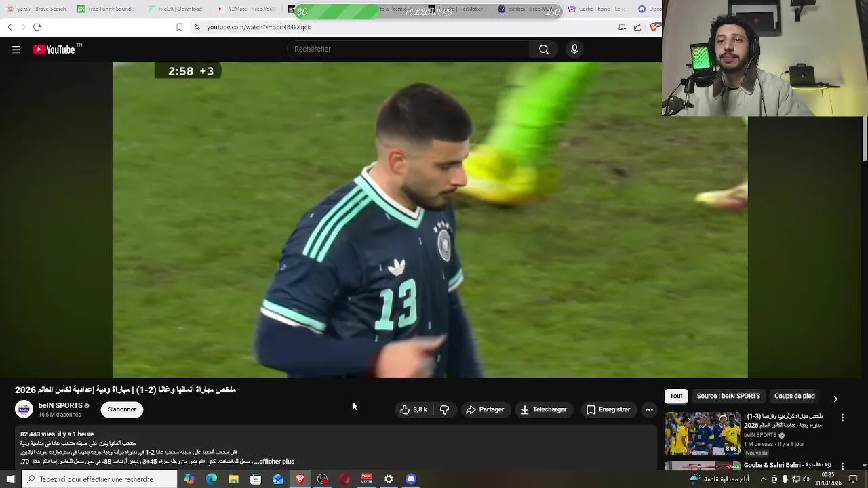Open the YouTube hamburger guide menu
Screen dimensions: 868x488
coord(16,49)
